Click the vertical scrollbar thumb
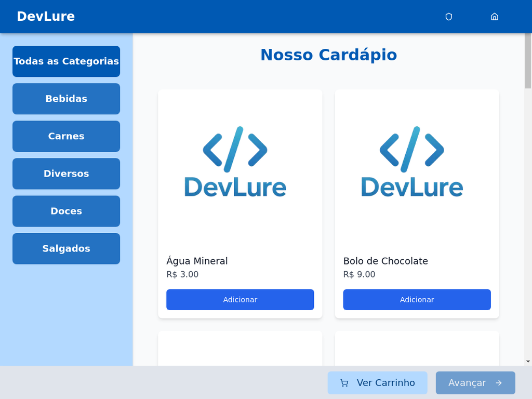532x399 pixels. click(528, 62)
